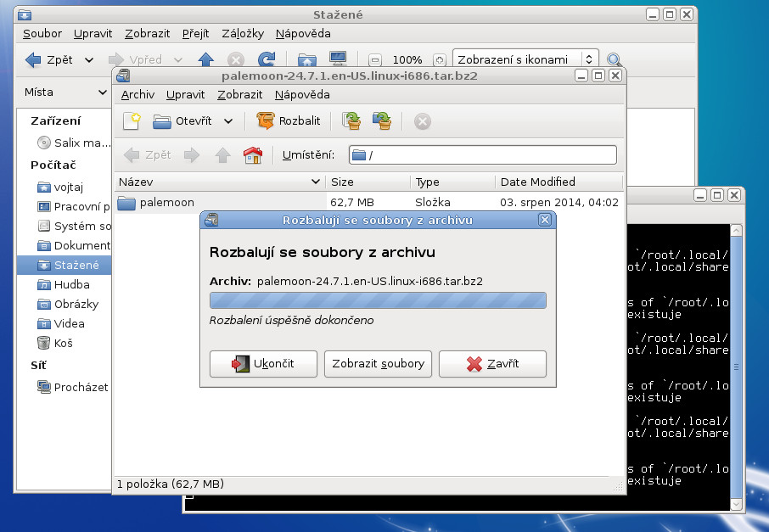Click the blue up arrow in file manager toolbar
Screen dimensions: 769x532
coord(205,59)
